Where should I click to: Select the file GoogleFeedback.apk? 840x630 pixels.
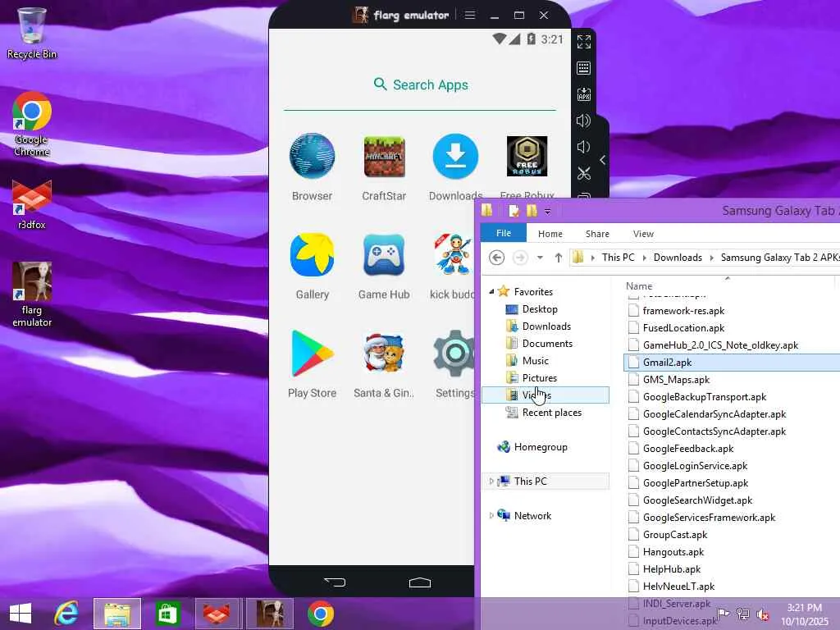click(688, 449)
